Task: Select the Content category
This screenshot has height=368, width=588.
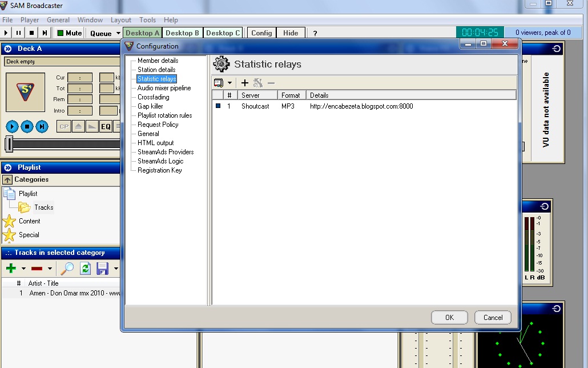Action: click(29, 221)
